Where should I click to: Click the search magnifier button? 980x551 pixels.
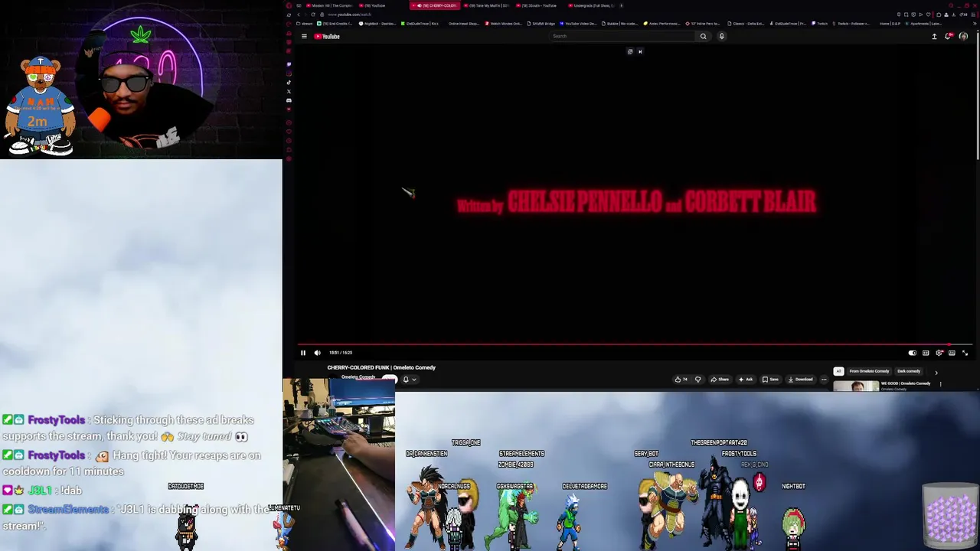point(704,36)
